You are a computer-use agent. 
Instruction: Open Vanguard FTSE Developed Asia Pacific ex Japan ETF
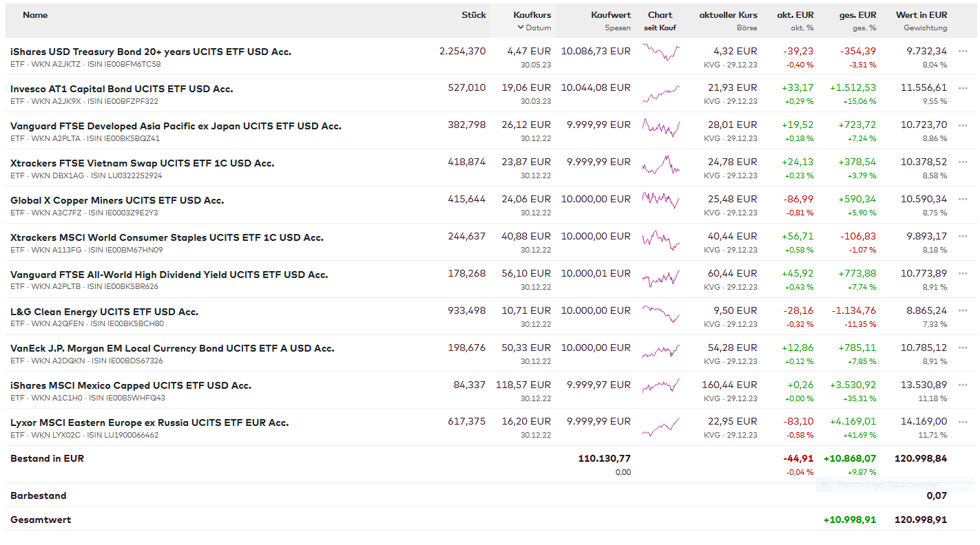click(x=176, y=126)
